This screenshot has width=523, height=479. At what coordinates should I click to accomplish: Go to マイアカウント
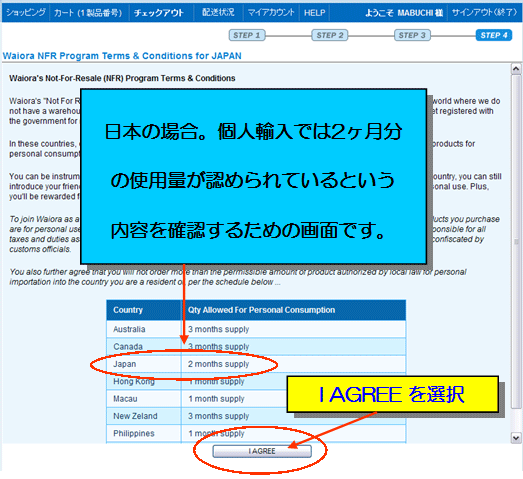tap(271, 13)
